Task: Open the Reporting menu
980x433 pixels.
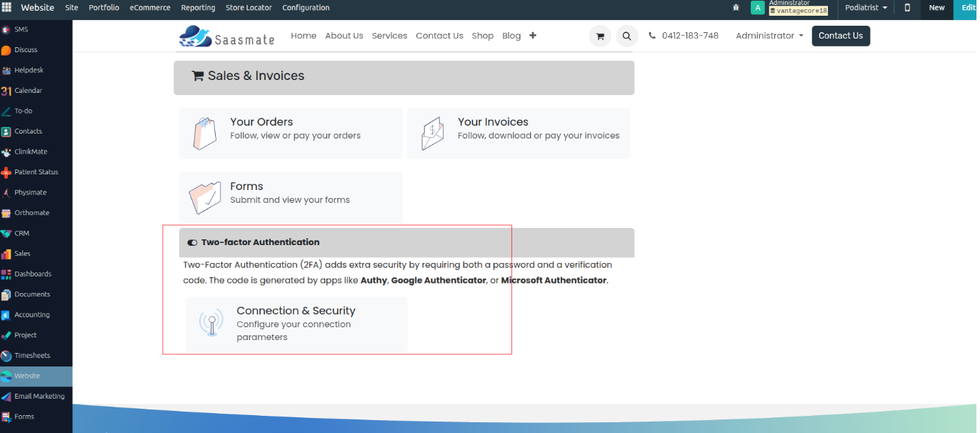Action: (x=198, y=8)
